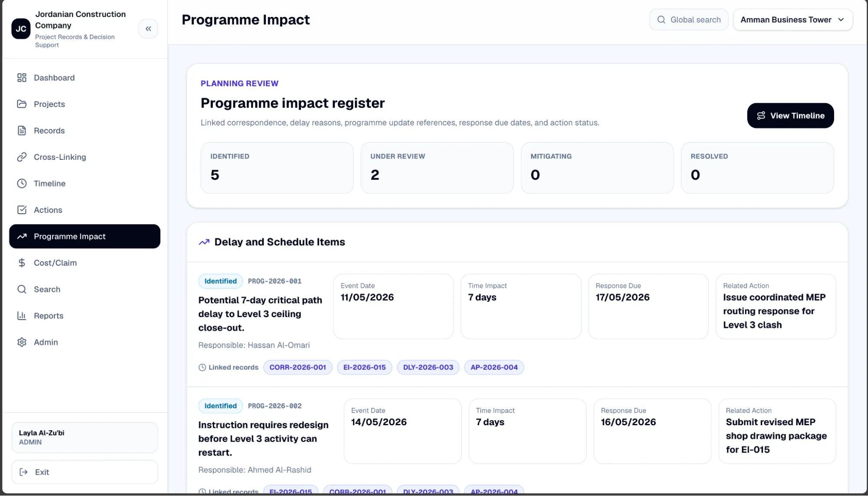868x496 pixels.
Task: Select Actions in the navigation
Action: coord(85,210)
